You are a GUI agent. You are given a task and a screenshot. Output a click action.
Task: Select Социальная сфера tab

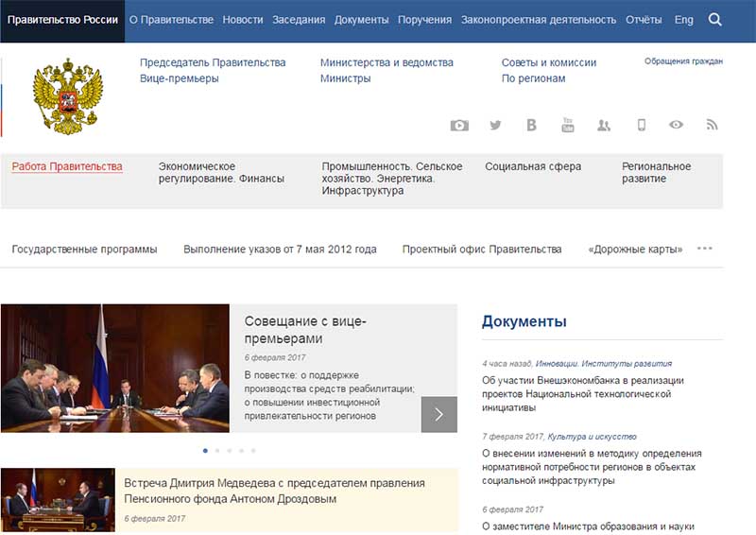(533, 166)
